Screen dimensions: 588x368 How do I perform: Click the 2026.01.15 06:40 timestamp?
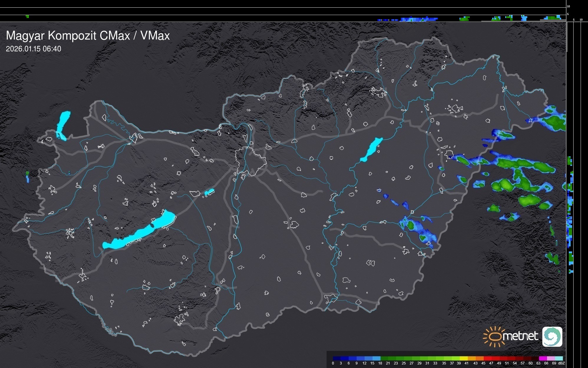pyautogui.click(x=33, y=49)
